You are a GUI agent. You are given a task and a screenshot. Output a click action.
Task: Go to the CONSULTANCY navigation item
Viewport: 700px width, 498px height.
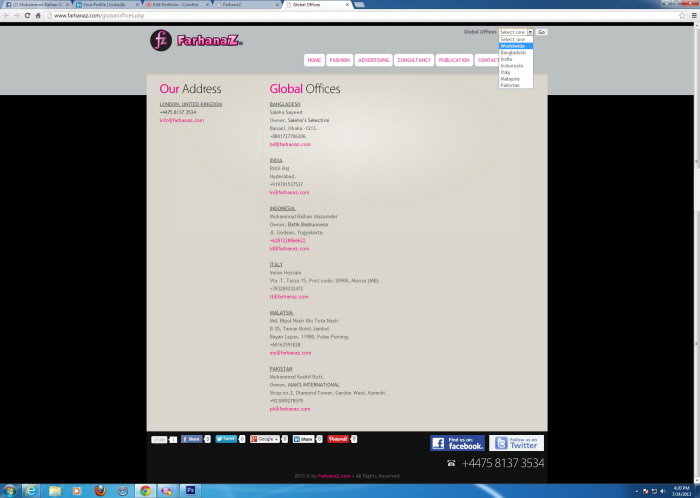coord(414,60)
